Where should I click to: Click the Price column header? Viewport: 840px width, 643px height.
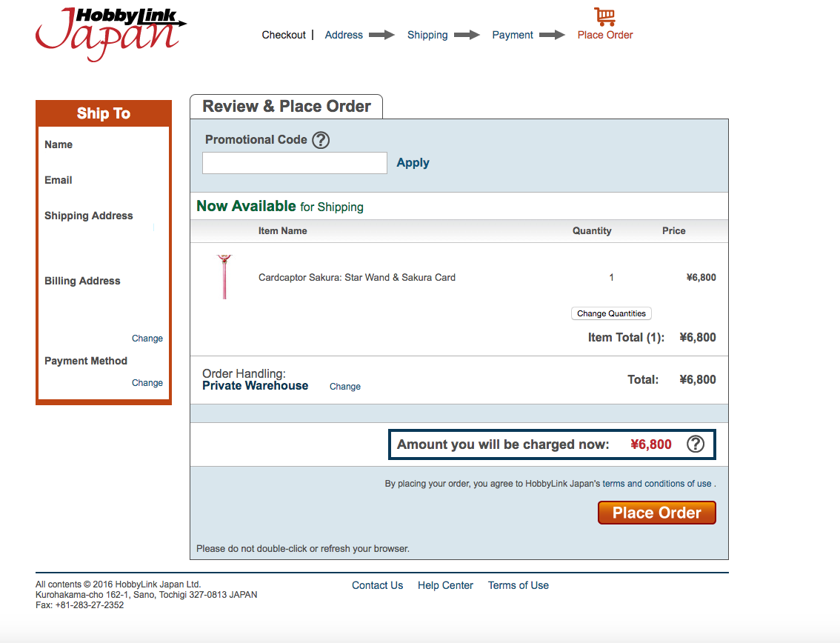click(x=674, y=231)
